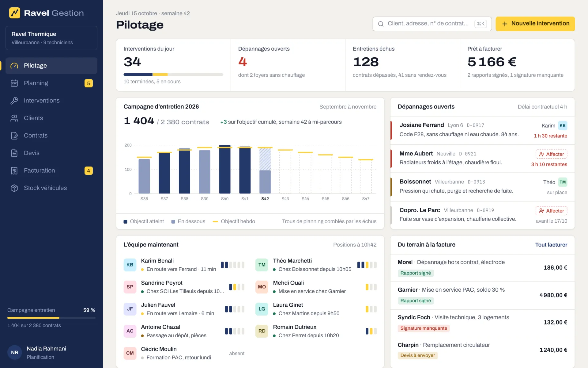588x368 pixels.
Task: Click the Prêt à facturer 5 166 € value
Action: 492,62
